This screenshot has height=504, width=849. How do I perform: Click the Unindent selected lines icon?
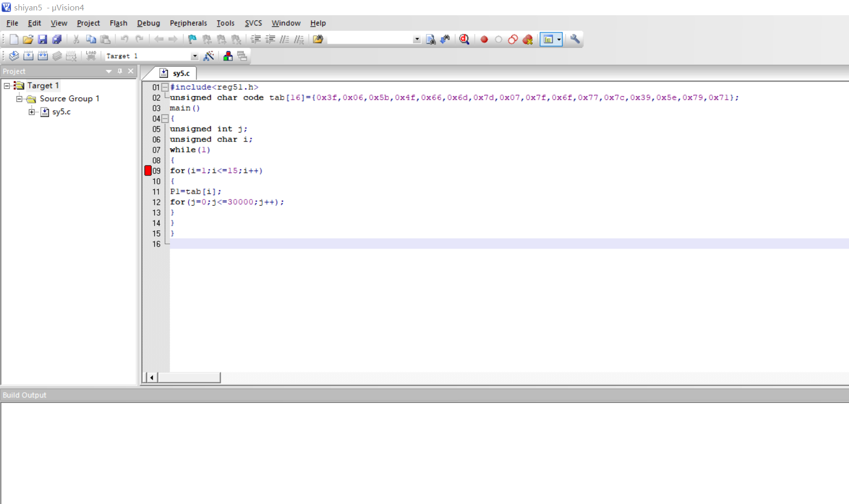[x=270, y=39]
